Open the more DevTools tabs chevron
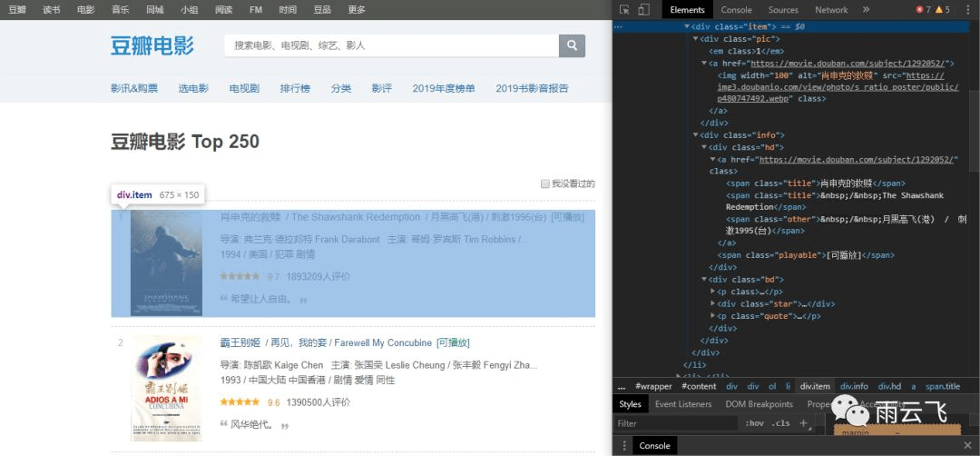 pos(866,9)
